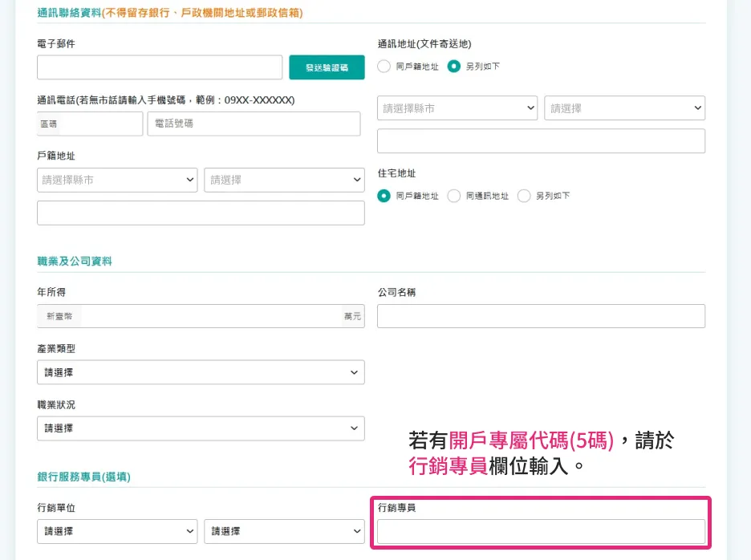Click the 公司名稱 company name field
Screen dimensions: 751x560
click(x=541, y=315)
